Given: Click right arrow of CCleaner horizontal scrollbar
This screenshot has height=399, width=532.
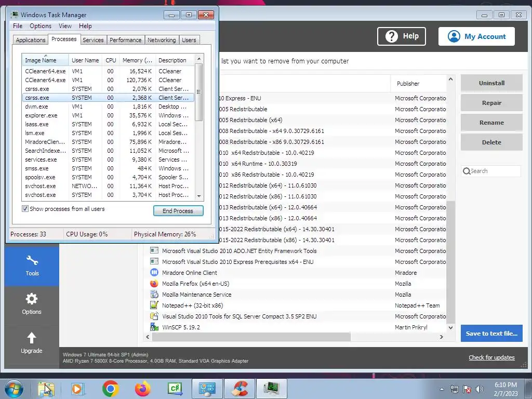Looking at the screenshot, I should click(x=442, y=337).
